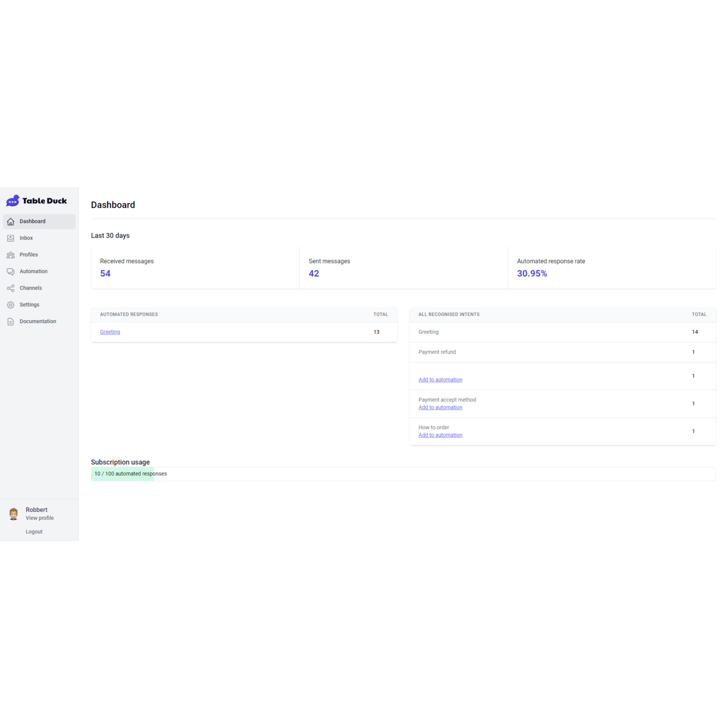Screen dimensions: 728x728
Task: Add Payment accept method to automation
Action: tap(440, 408)
